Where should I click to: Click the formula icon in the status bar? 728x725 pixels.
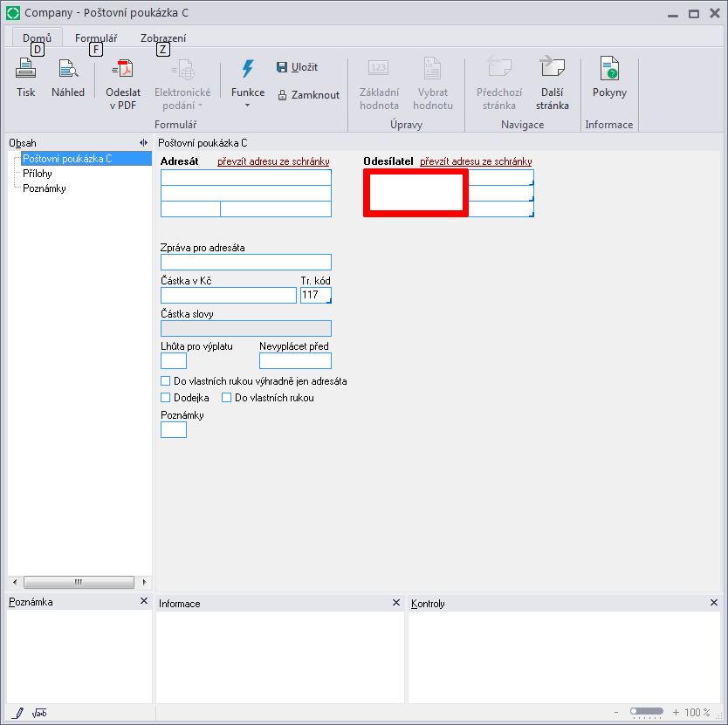click(x=39, y=713)
